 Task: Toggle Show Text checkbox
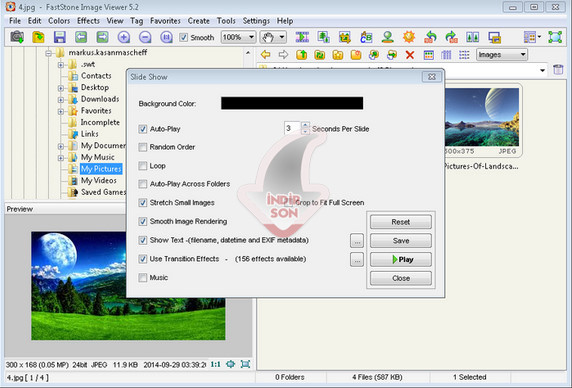(143, 240)
